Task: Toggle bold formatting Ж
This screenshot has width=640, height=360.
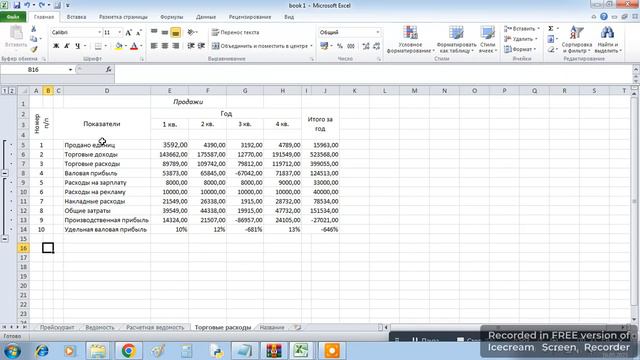Action: (x=56, y=46)
